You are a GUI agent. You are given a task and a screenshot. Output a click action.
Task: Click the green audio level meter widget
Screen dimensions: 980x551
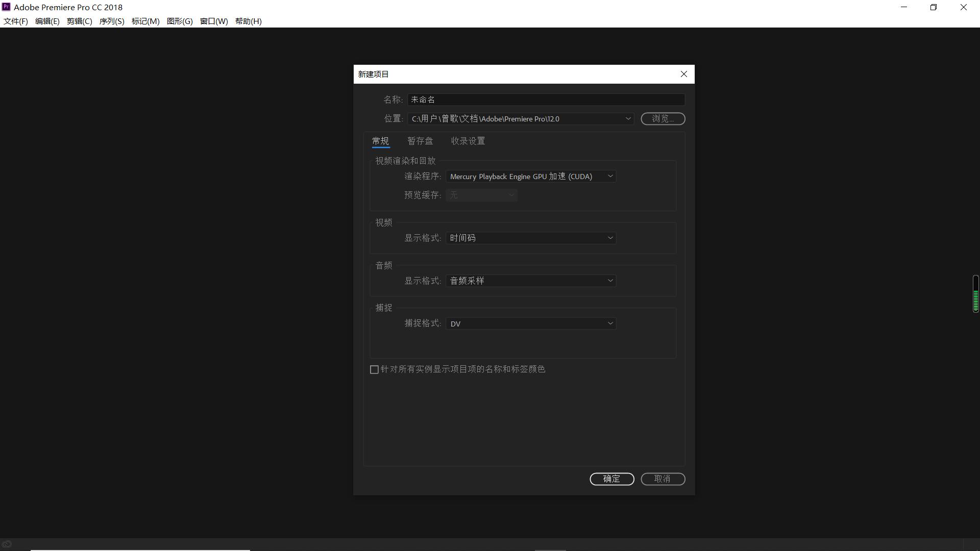pyautogui.click(x=975, y=294)
